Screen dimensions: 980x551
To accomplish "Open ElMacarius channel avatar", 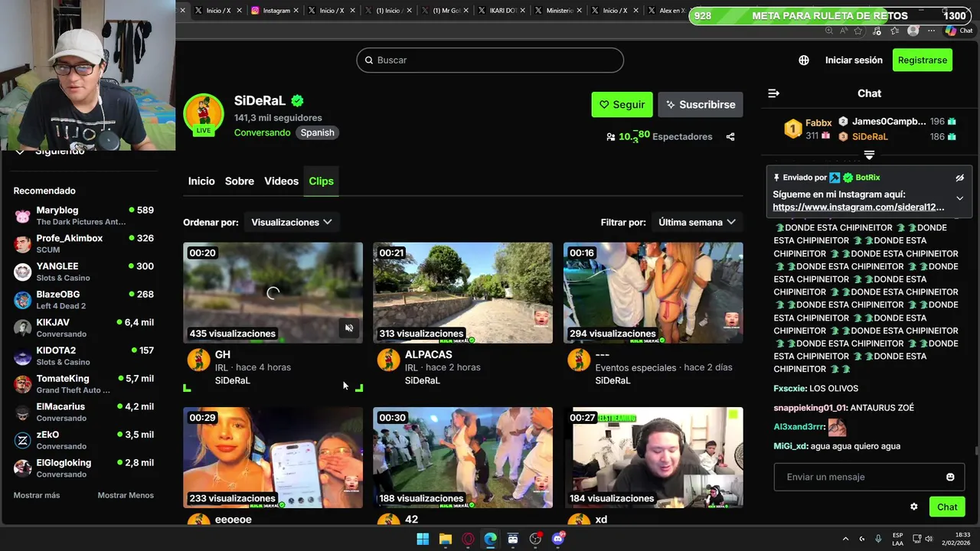I will coord(23,412).
